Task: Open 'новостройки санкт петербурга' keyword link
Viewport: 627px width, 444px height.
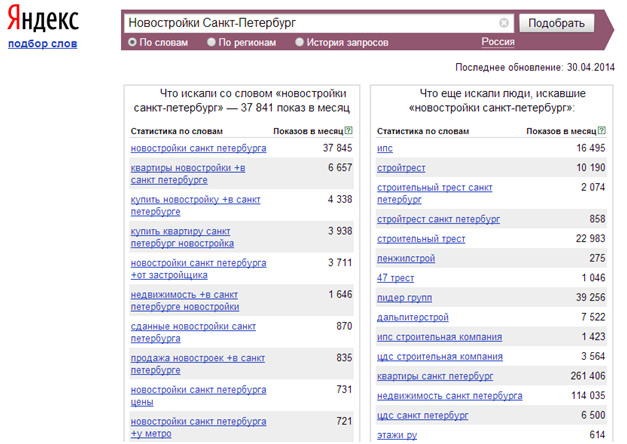Action: click(x=198, y=148)
